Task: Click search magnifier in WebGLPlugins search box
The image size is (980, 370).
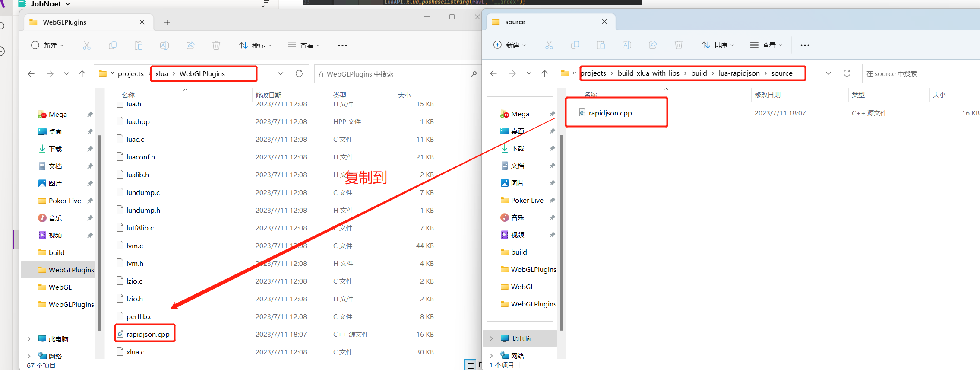Action: click(474, 74)
